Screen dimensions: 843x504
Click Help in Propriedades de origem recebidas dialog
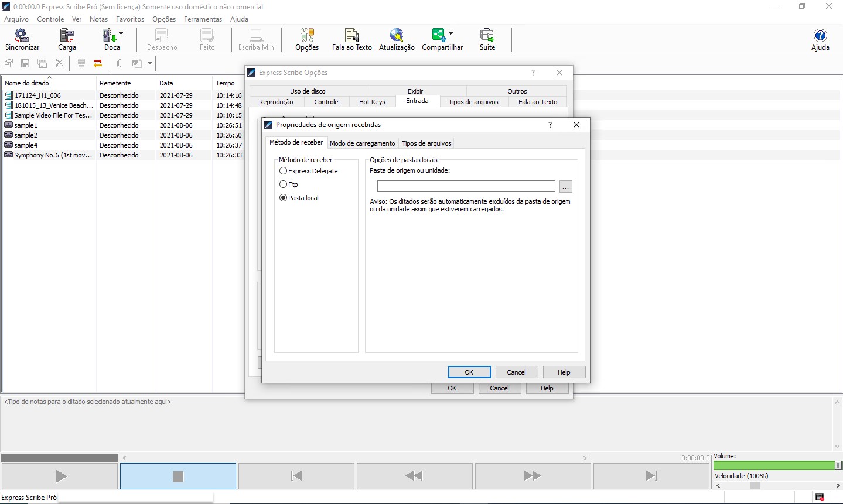click(x=564, y=372)
